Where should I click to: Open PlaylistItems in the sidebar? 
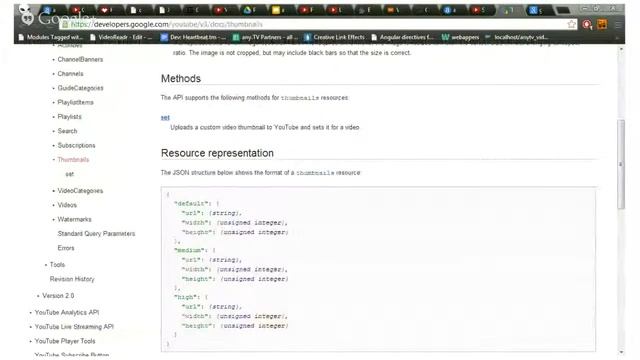(76, 102)
